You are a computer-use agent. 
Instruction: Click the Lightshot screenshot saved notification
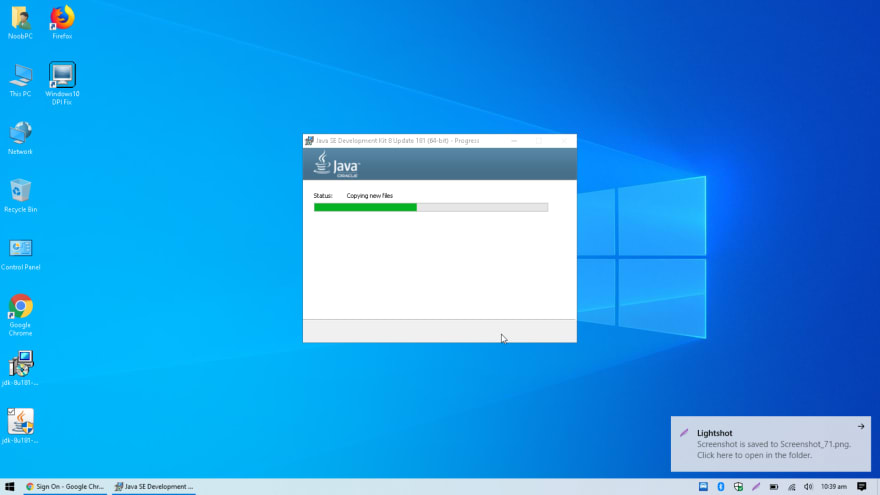pos(771,444)
